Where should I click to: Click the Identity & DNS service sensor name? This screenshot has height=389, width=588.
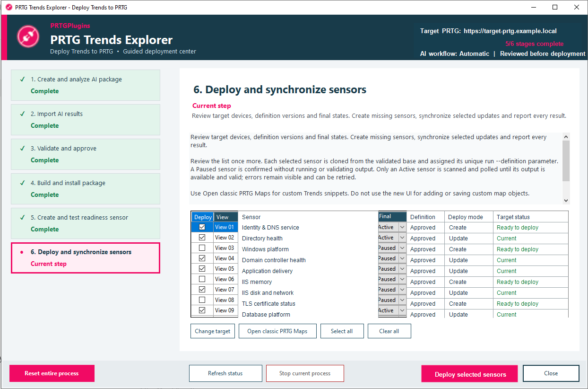coord(270,228)
